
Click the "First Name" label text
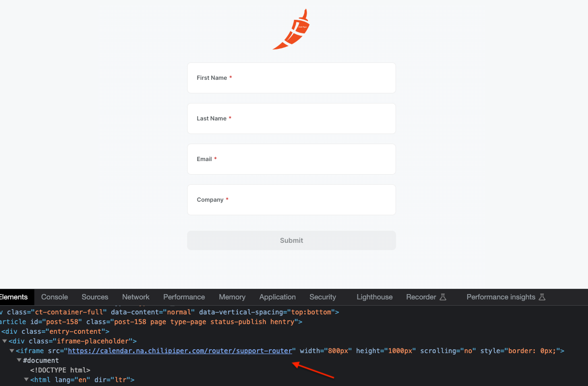click(212, 78)
